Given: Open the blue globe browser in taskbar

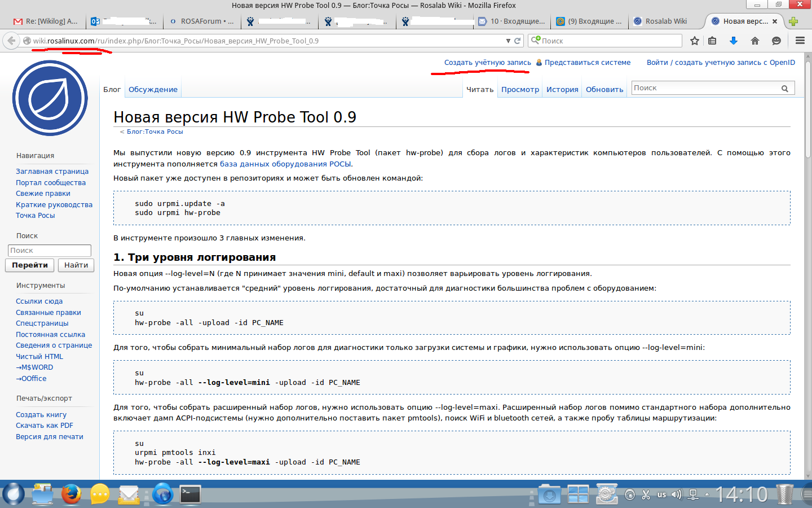Looking at the screenshot, I should click(162, 494).
